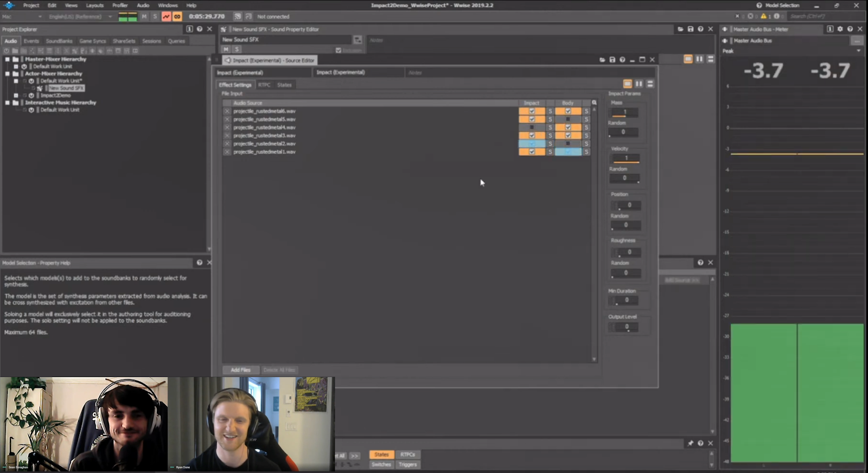
Task: Click the Project Explorer help icon
Action: [200, 29]
